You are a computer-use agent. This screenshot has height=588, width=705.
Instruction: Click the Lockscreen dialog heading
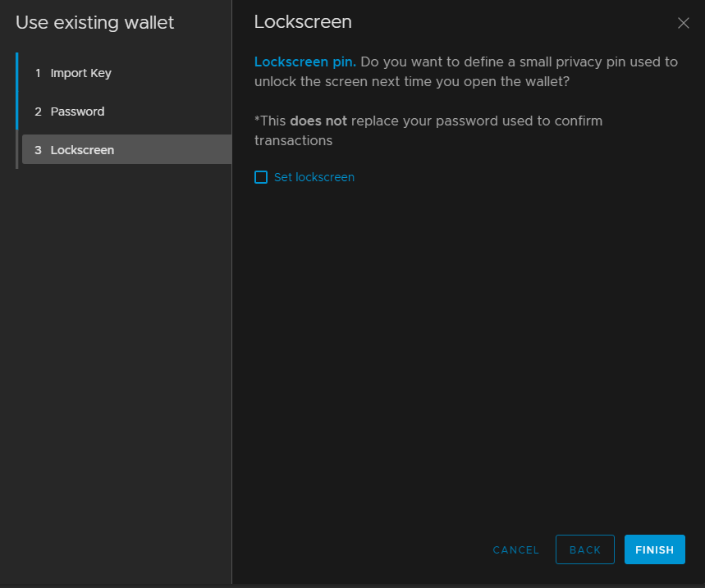303,22
